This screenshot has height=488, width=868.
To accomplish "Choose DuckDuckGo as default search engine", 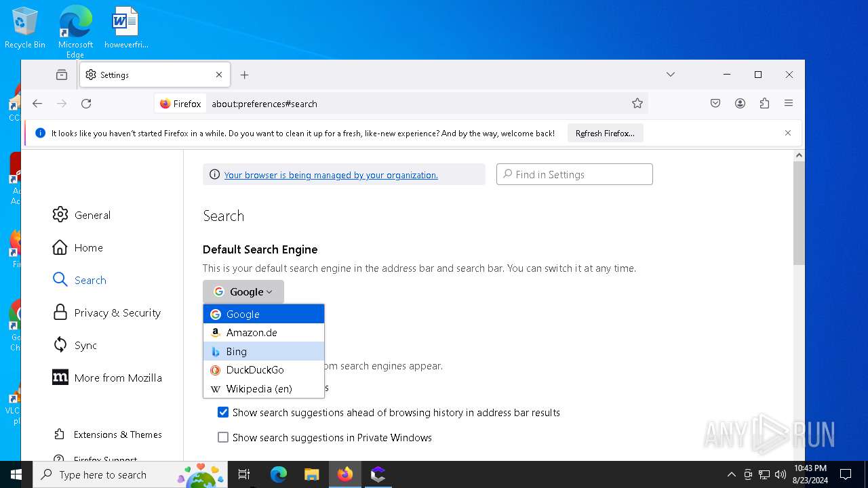I will [264, 369].
